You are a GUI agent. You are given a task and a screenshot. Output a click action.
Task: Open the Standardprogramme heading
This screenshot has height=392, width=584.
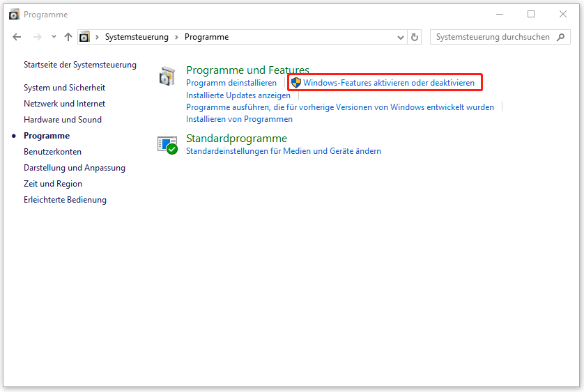pos(236,138)
